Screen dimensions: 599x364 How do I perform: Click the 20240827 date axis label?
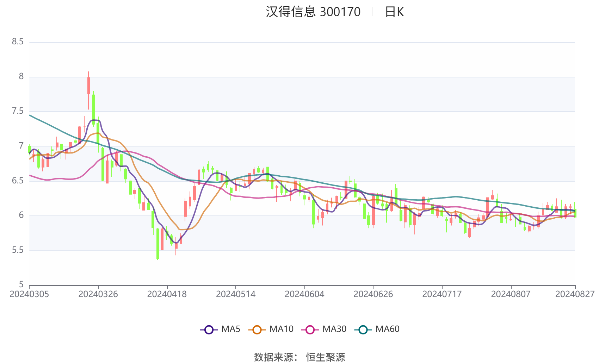(x=575, y=294)
